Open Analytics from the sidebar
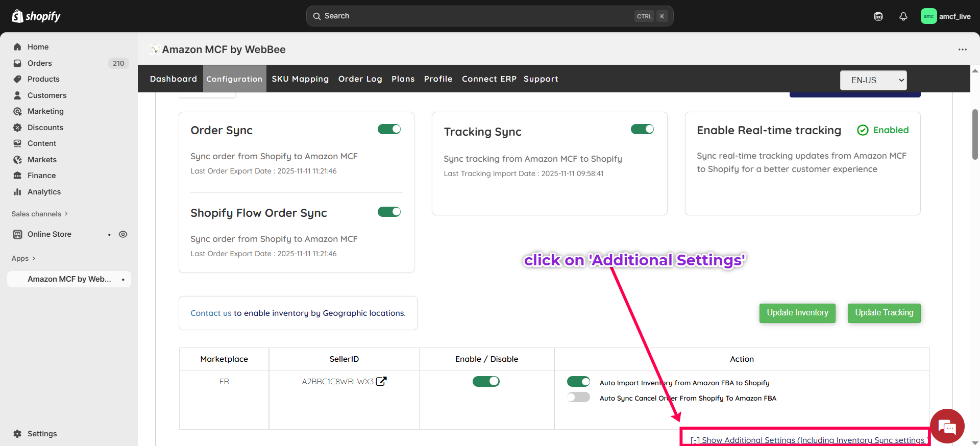 tap(44, 192)
